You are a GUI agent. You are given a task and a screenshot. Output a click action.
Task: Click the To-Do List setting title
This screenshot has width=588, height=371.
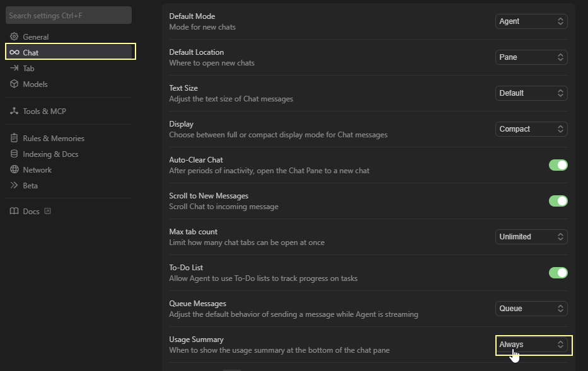coord(186,268)
